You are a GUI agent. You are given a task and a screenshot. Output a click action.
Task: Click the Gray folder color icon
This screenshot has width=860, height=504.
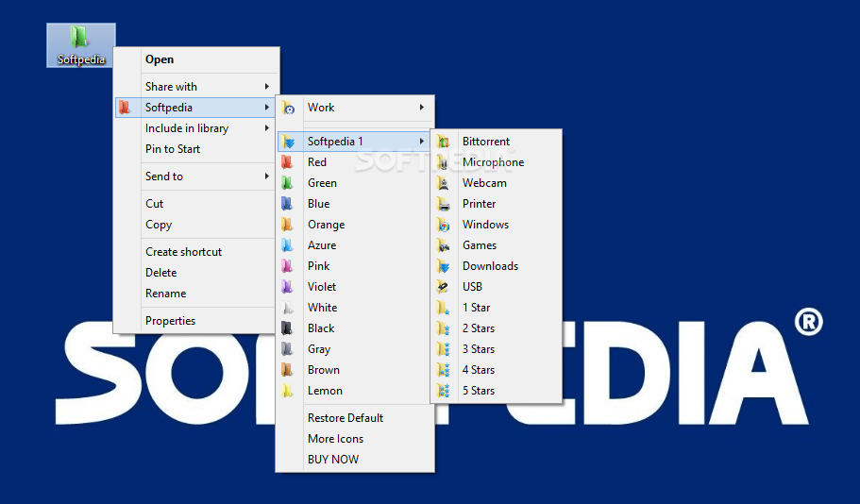287,349
